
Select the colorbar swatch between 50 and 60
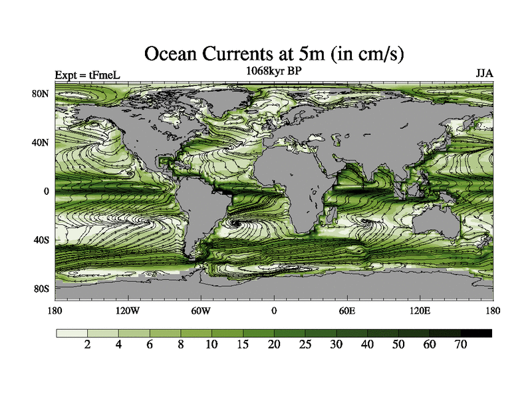pyautogui.click(x=414, y=333)
